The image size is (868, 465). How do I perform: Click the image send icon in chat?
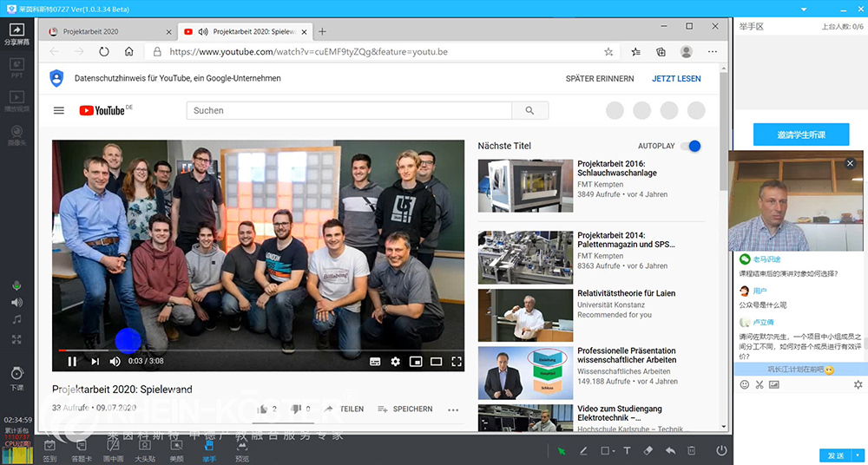click(774, 384)
